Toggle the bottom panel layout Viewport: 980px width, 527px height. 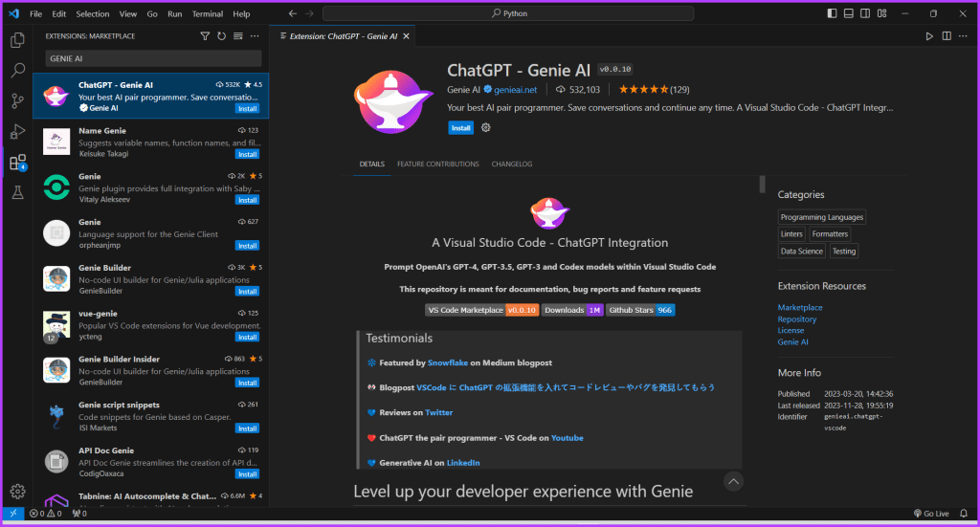point(848,13)
